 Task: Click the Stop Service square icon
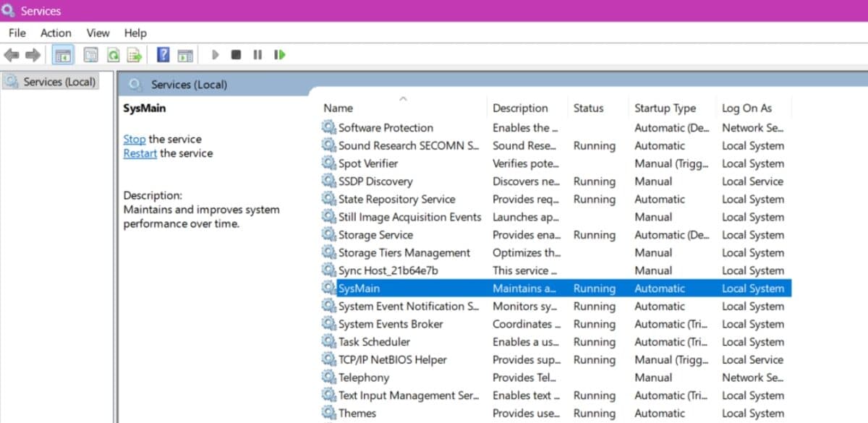pyautogui.click(x=236, y=55)
